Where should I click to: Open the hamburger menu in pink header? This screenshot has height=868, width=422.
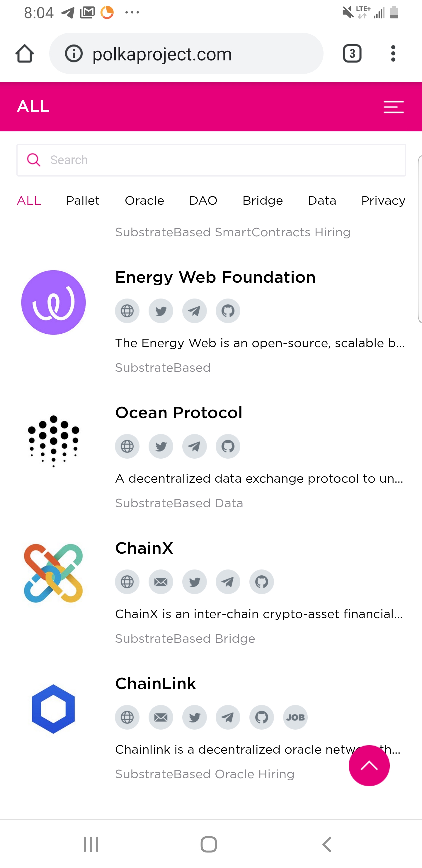[394, 107]
